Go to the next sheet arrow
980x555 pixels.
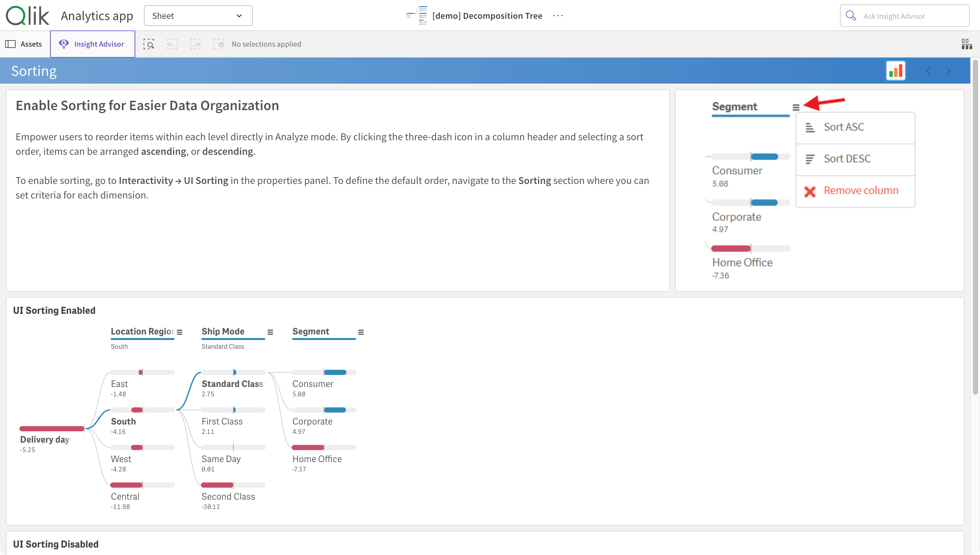tap(949, 71)
